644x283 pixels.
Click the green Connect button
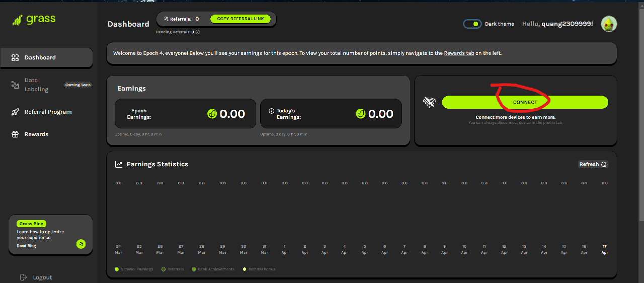tap(525, 102)
